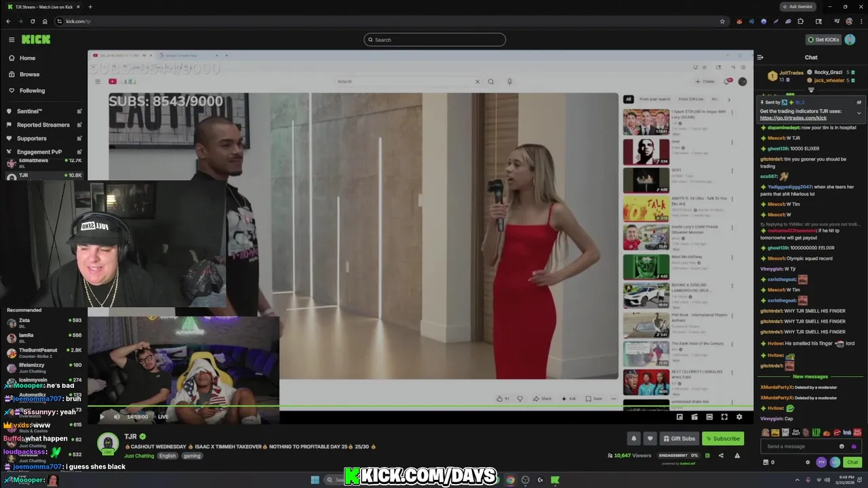
Task: Click the gaming tag
Action: 192,455
